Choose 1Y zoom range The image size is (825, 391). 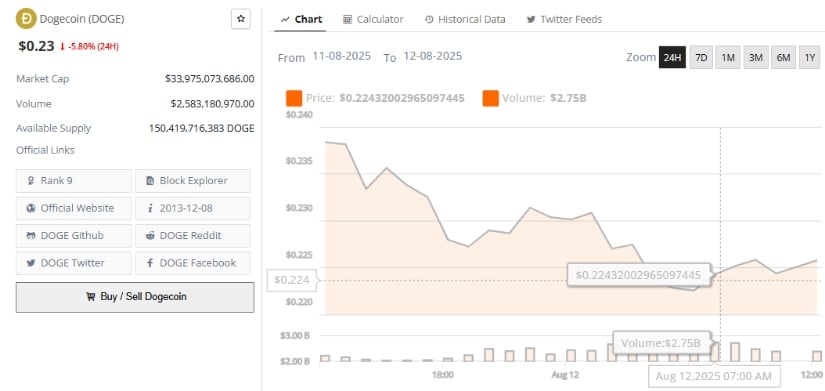coord(810,57)
